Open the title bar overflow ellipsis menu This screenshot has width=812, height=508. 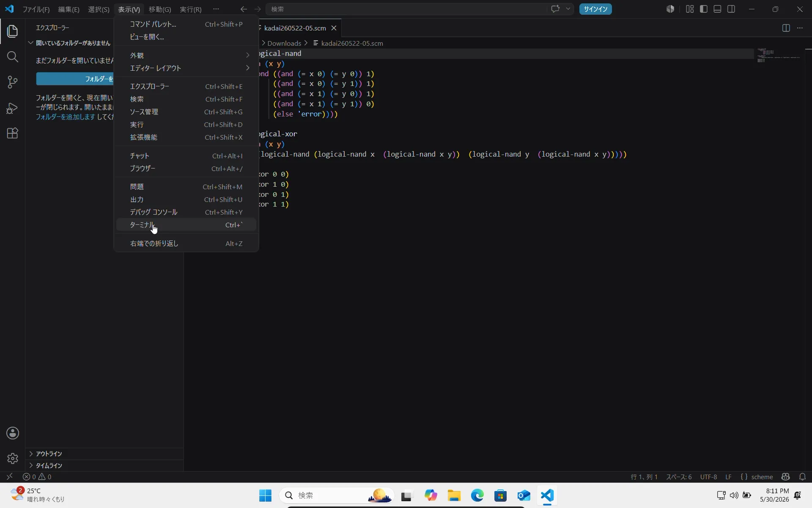[216, 9]
